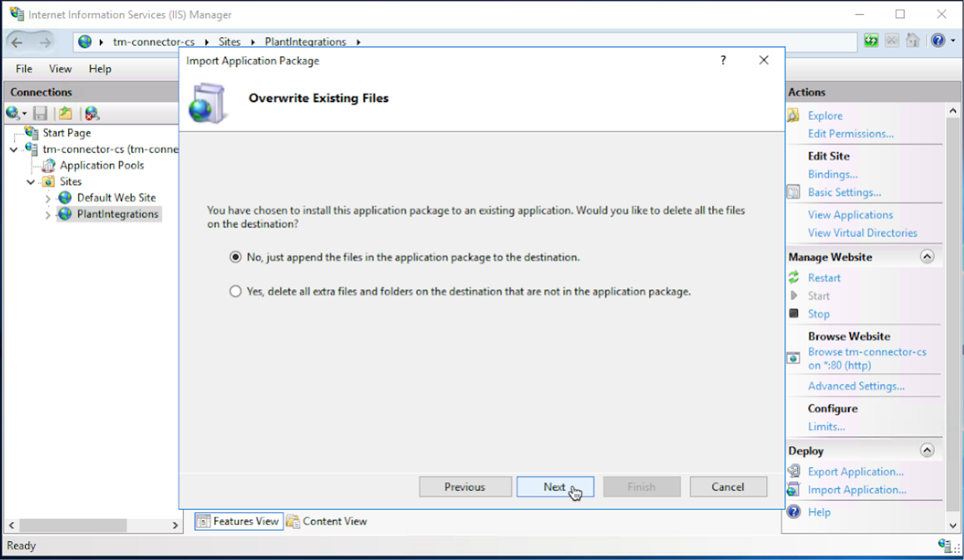The width and height of the screenshot is (964, 560).
Task: Click the Connections horizontal scrollbar thumb
Action: 73,525
